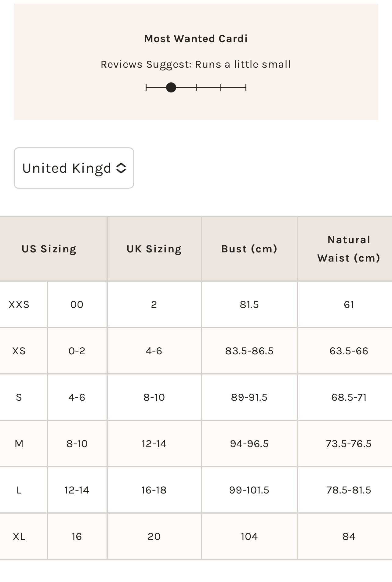Click the US size 00 cell
This screenshot has width=392, height=582.
pos(77,305)
